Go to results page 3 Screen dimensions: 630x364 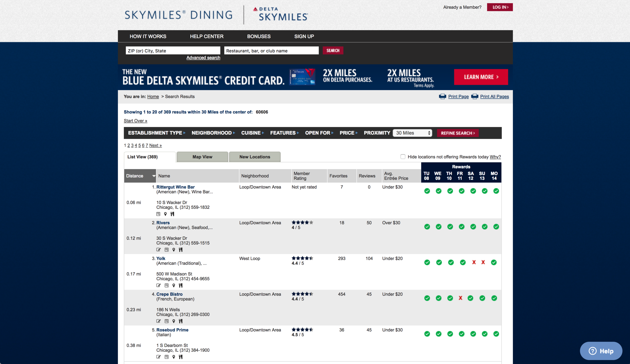point(132,145)
